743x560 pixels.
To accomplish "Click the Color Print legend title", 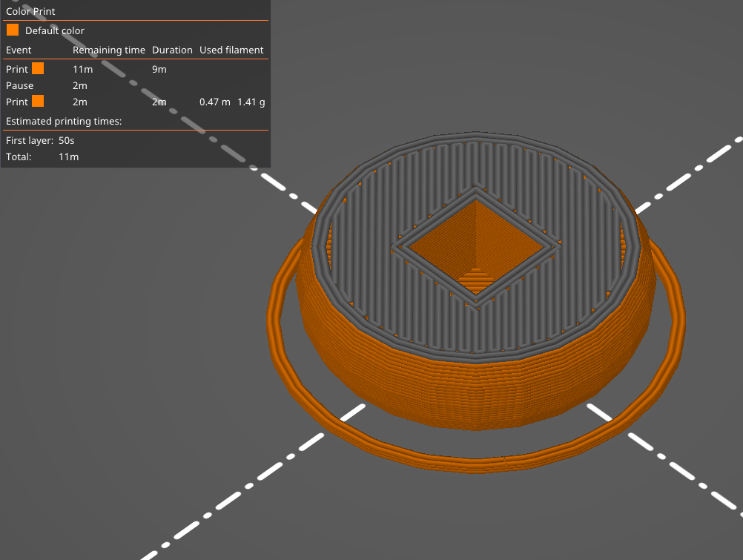I will (x=30, y=11).
